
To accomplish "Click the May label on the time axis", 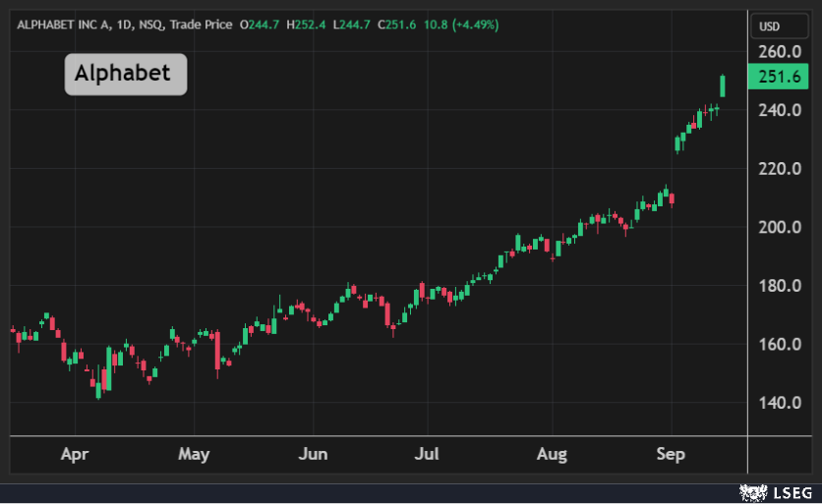I will (x=194, y=455).
